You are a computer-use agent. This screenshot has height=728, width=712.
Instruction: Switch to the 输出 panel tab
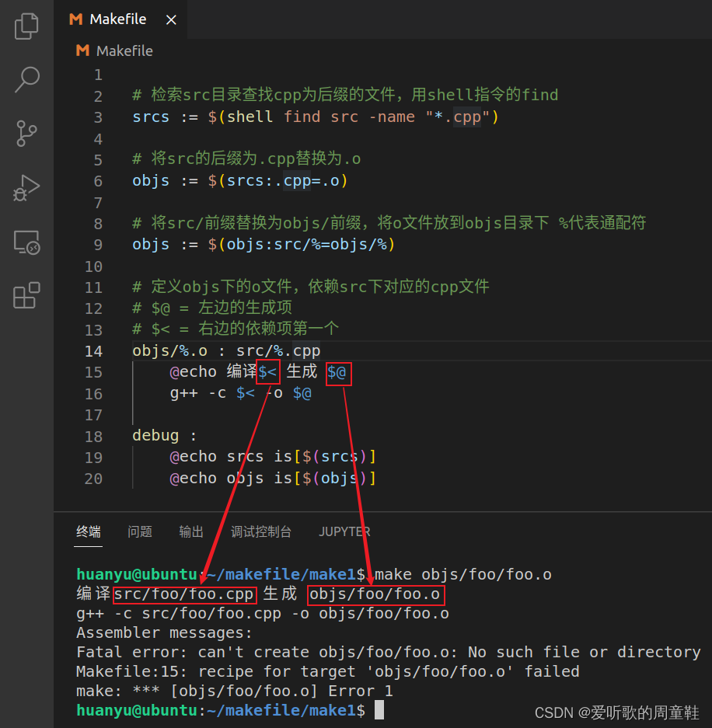point(191,531)
